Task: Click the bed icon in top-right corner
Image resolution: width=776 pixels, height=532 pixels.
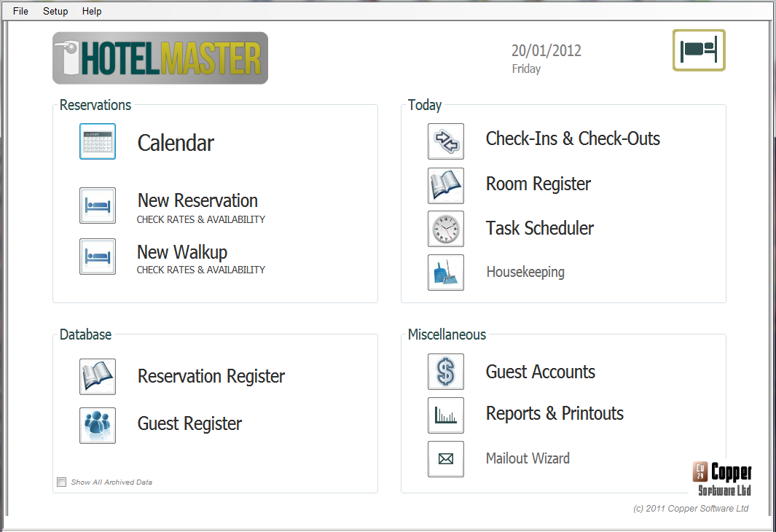Action: 699,50
